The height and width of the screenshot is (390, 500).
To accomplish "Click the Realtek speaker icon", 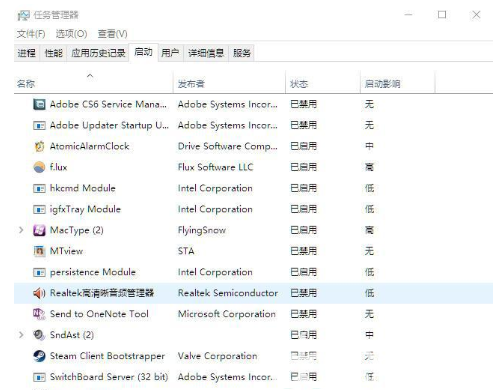I will point(39,293).
